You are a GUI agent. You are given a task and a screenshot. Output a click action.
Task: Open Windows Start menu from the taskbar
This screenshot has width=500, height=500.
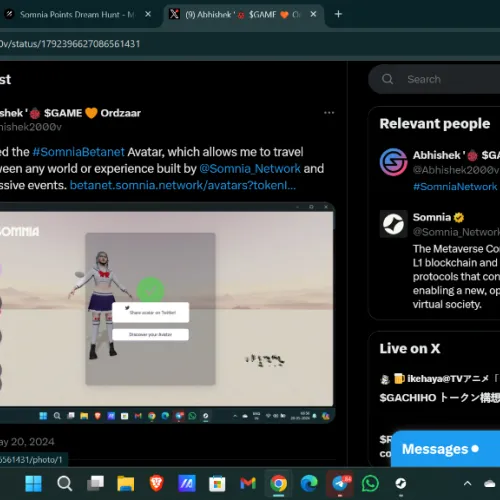coord(33,483)
